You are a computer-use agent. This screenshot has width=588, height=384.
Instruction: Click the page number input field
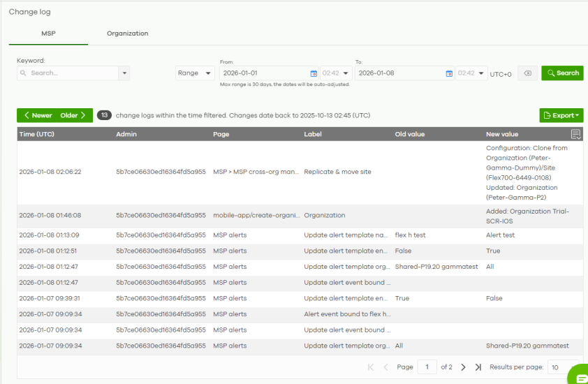pos(427,367)
